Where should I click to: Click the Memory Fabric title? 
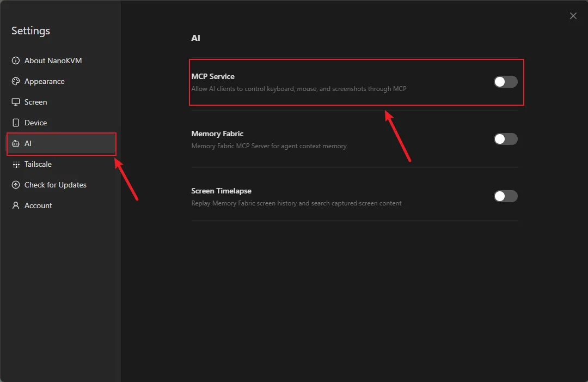(x=217, y=134)
